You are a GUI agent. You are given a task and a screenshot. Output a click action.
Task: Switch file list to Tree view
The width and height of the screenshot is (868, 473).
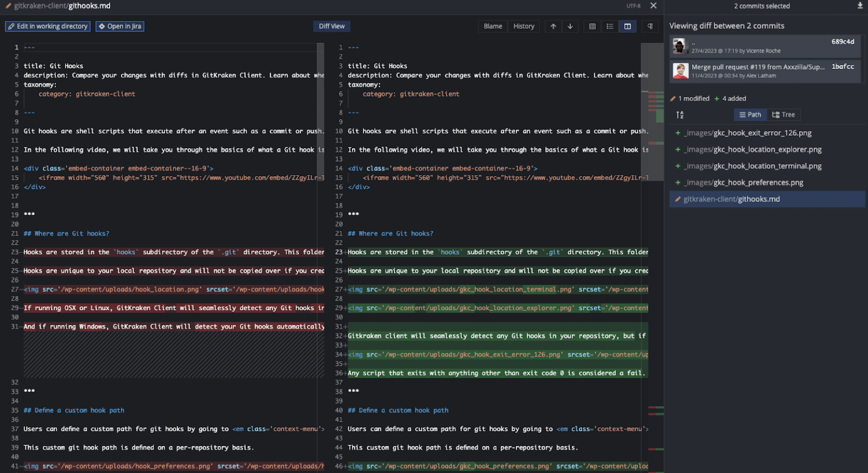tap(783, 115)
